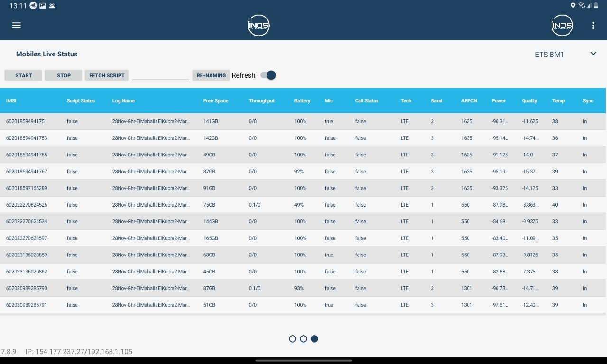Click the screenshot notification icon
607x364 pixels.
(x=42, y=6)
